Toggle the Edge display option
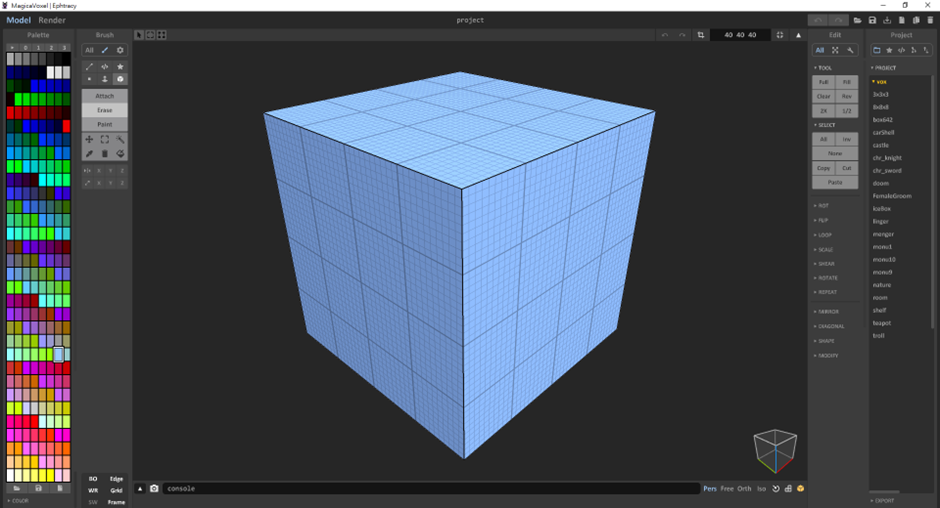The width and height of the screenshot is (940, 508). point(116,479)
